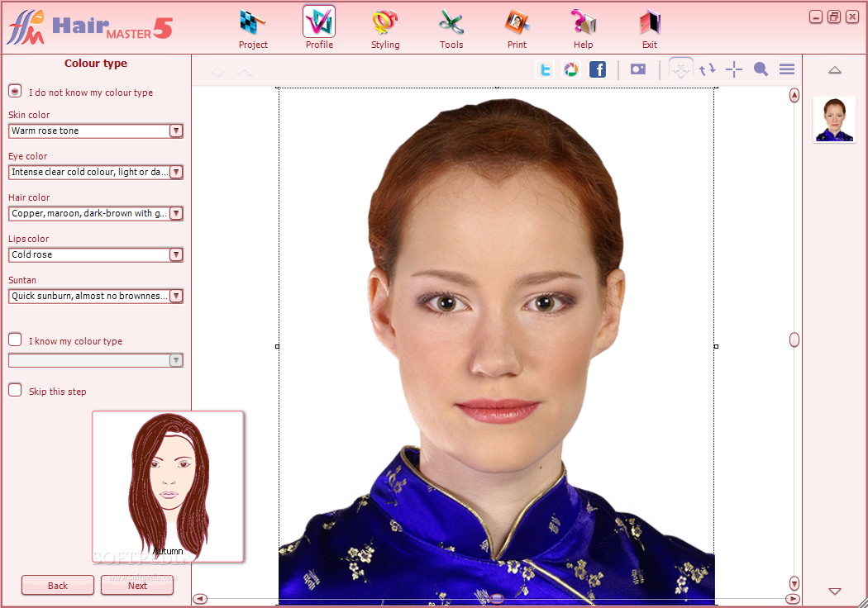868x608 pixels.
Task: Select the move/pan tool icon
Action: click(680, 69)
